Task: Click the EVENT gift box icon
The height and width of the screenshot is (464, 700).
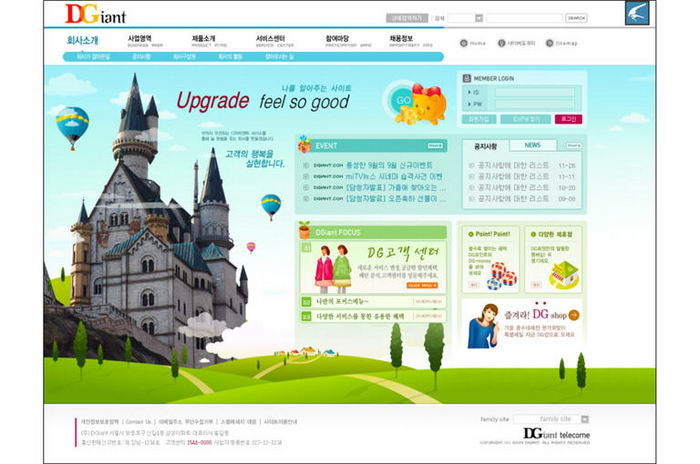Action: [304, 144]
